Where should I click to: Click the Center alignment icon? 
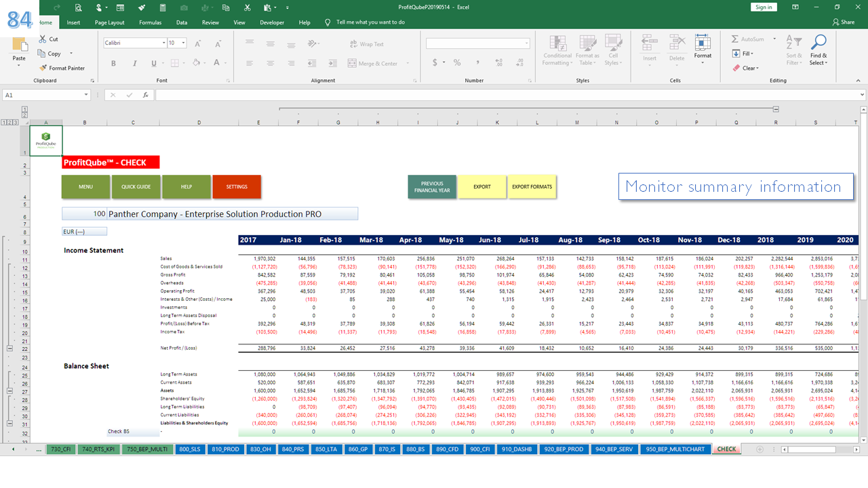pos(270,63)
